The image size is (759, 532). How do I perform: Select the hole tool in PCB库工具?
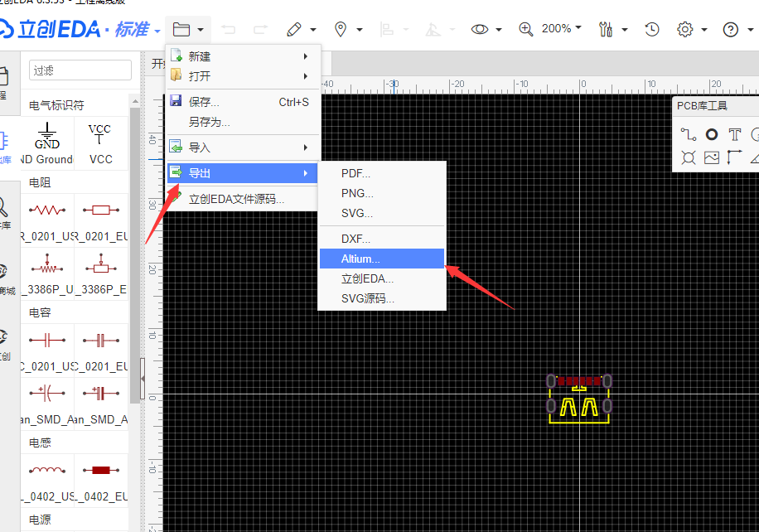click(688, 157)
